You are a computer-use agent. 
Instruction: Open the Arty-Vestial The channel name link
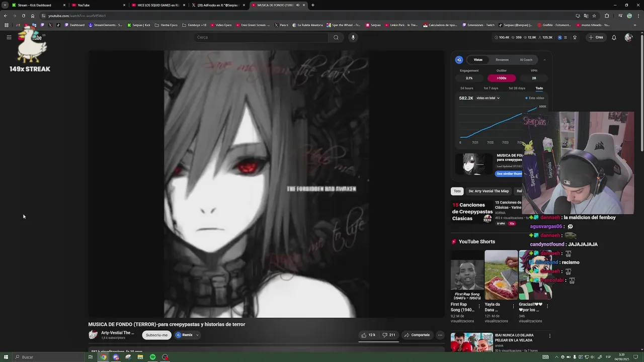(118, 333)
